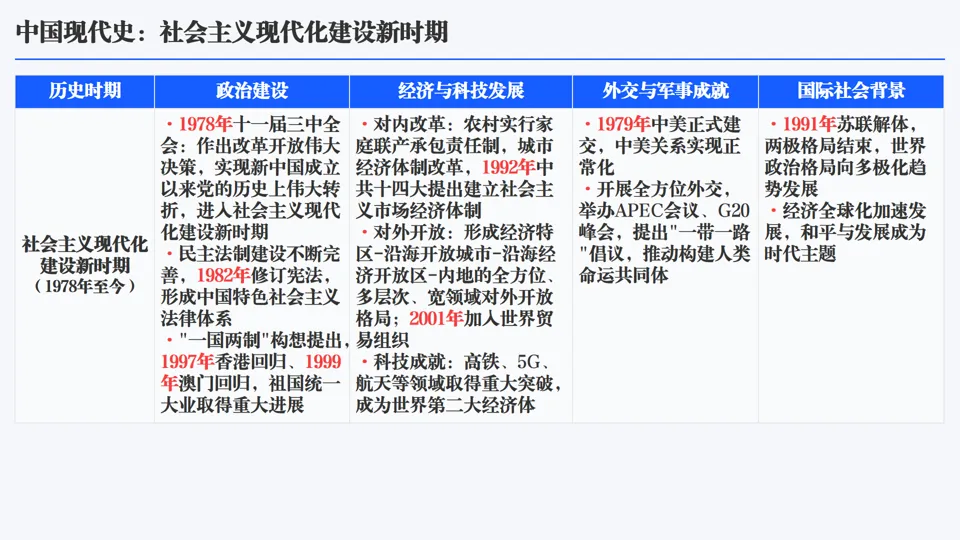This screenshot has height=540, width=960.
Task: Select the 外交与军事成就 column header
Action: click(x=666, y=91)
